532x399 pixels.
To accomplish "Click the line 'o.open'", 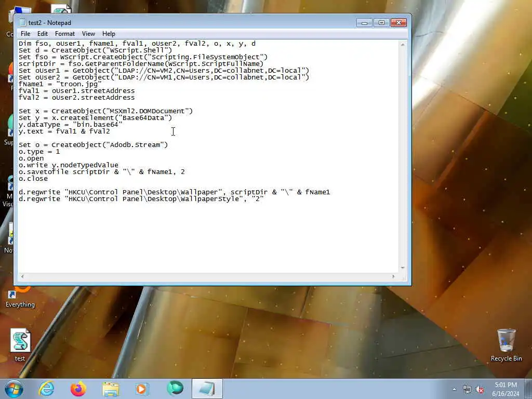I will point(31,158).
